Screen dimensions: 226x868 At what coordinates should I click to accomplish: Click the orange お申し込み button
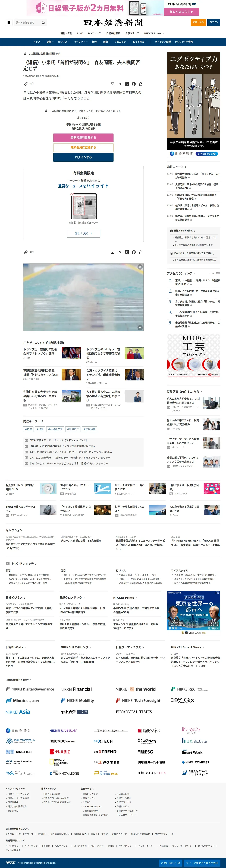[198, 22]
